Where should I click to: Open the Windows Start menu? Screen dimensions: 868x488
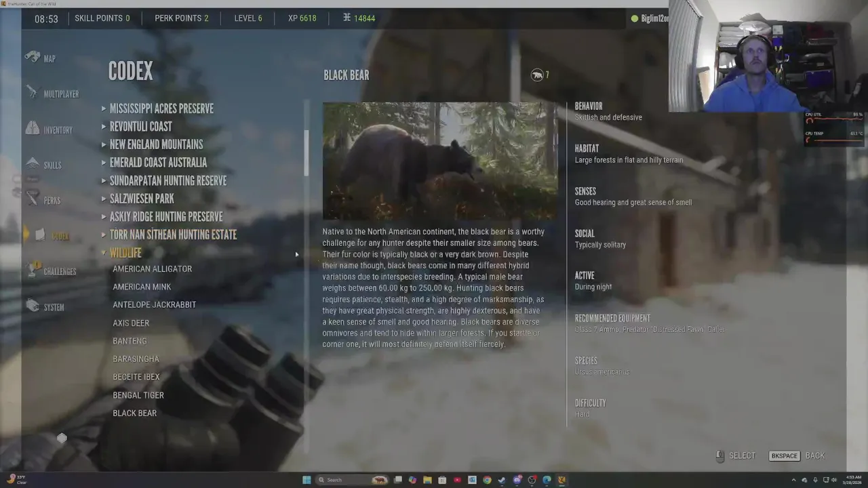[x=307, y=480]
